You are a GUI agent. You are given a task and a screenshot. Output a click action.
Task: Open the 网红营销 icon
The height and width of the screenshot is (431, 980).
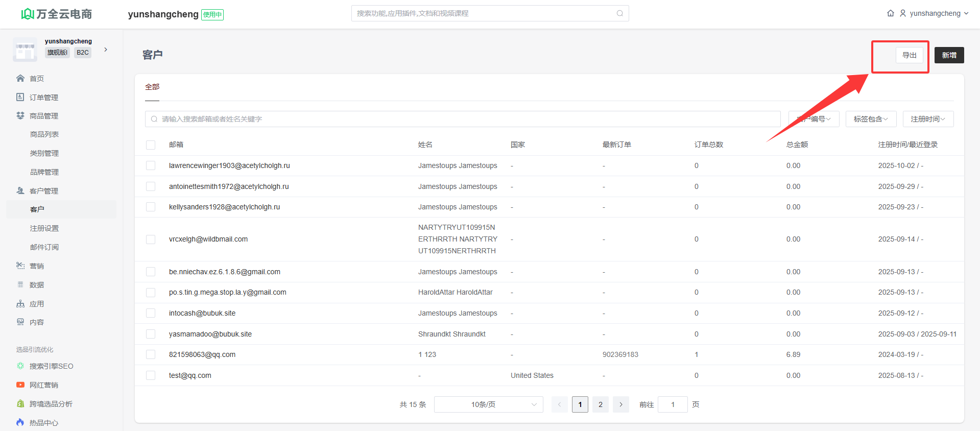20,385
